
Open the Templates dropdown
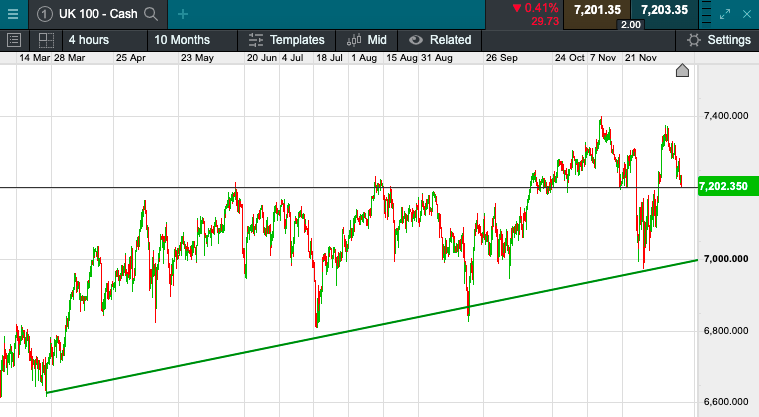click(287, 40)
